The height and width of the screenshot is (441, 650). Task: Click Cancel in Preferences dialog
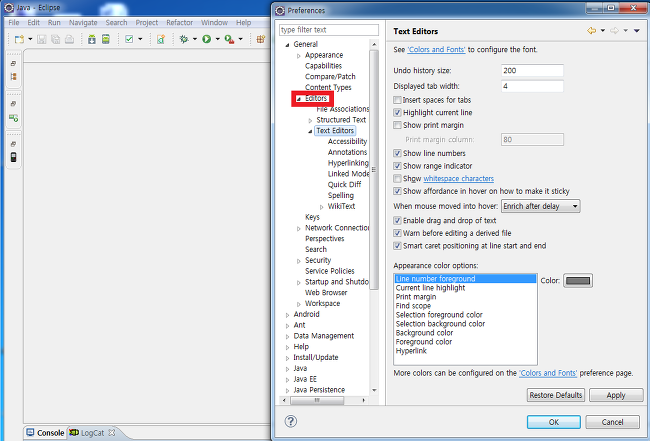[612, 422]
